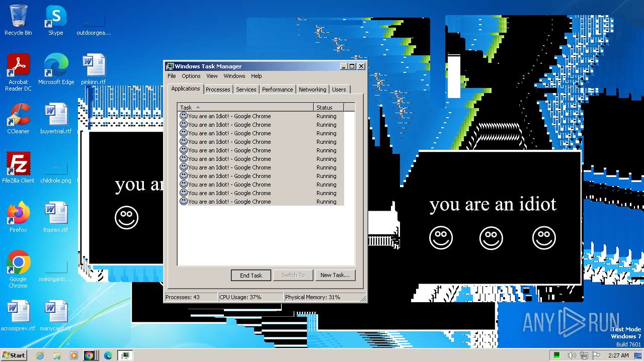Click "you are an idiot" text in right window
The height and width of the screenshot is (362, 644).
[x=493, y=204]
